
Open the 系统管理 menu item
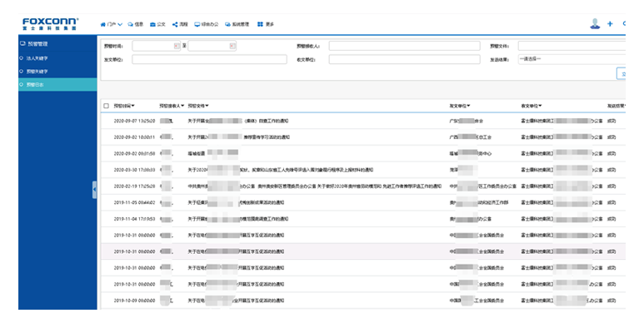237,25
